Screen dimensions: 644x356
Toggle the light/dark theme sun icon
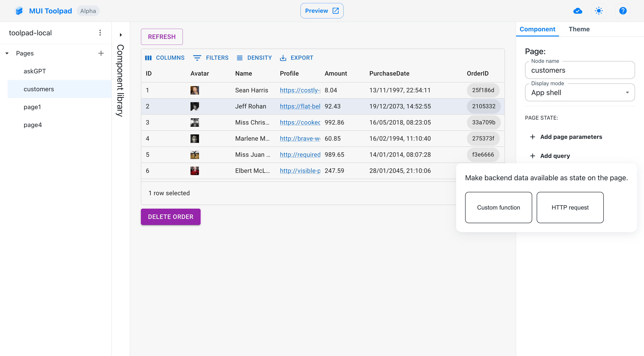599,11
